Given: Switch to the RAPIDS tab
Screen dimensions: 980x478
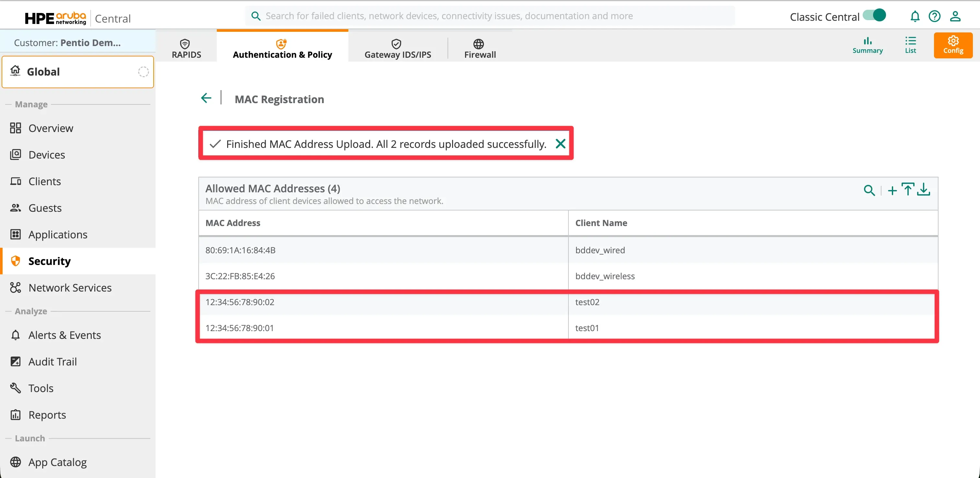Looking at the screenshot, I should (186, 49).
